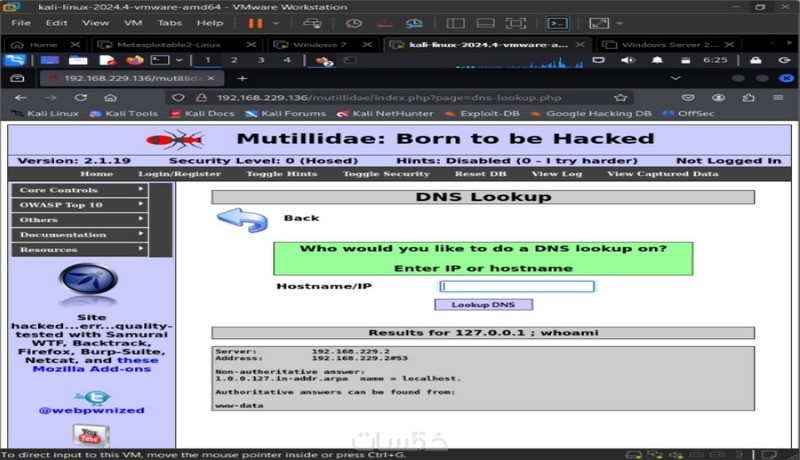Expand the stretch display dropdown arrow
The width and height of the screenshot is (800, 460).
click(619, 23)
